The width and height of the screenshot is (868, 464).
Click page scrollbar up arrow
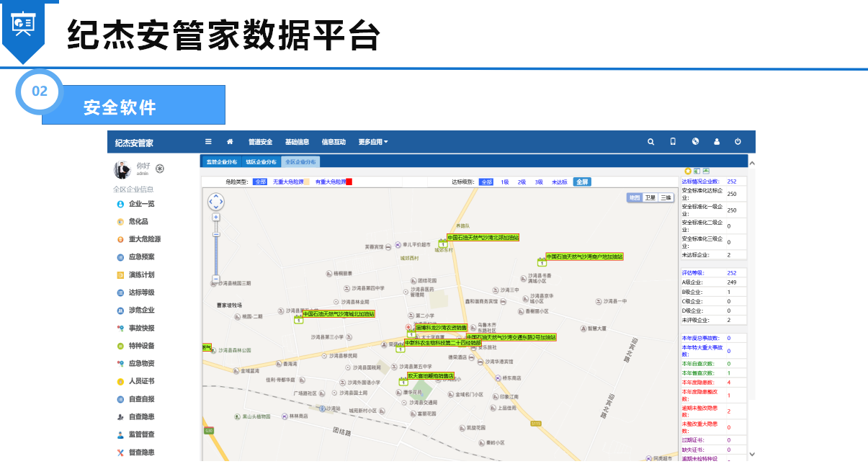point(753,163)
